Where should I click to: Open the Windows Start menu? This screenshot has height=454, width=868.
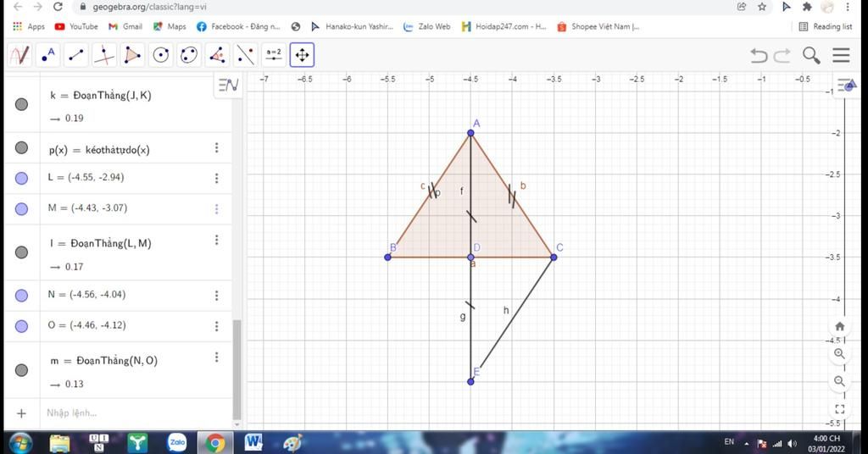pos(20,443)
